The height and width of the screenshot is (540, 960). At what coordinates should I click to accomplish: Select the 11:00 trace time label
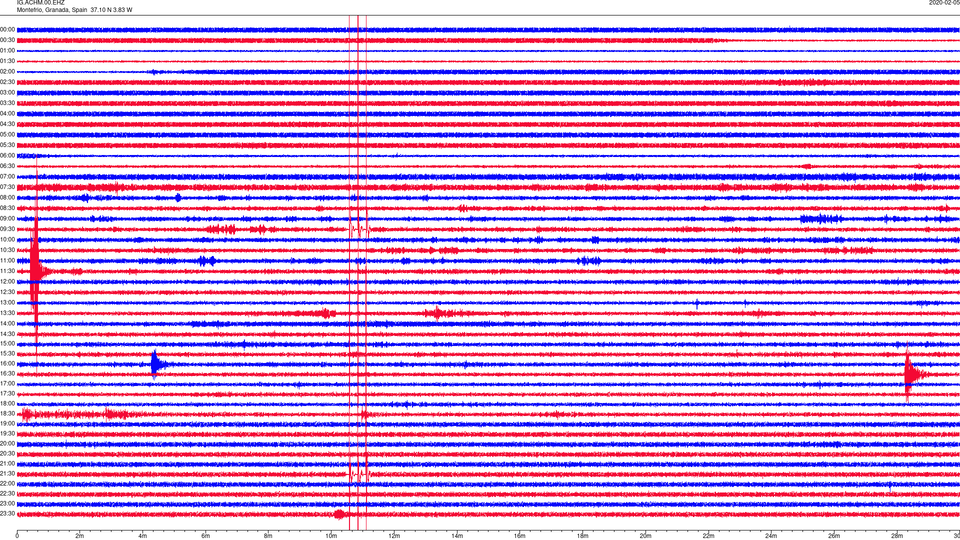click(x=7, y=261)
